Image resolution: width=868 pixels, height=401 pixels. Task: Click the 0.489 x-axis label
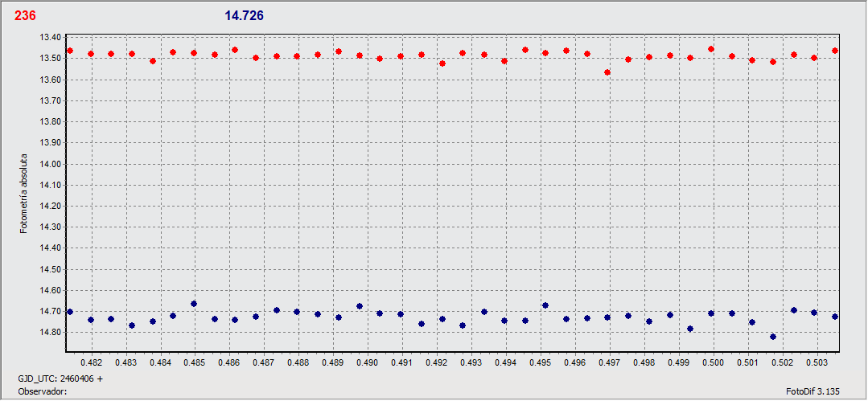pos(333,363)
